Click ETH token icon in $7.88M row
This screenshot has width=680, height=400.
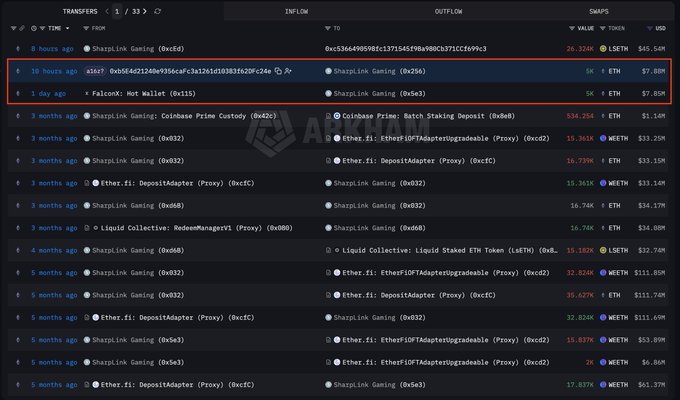click(603, 71)
